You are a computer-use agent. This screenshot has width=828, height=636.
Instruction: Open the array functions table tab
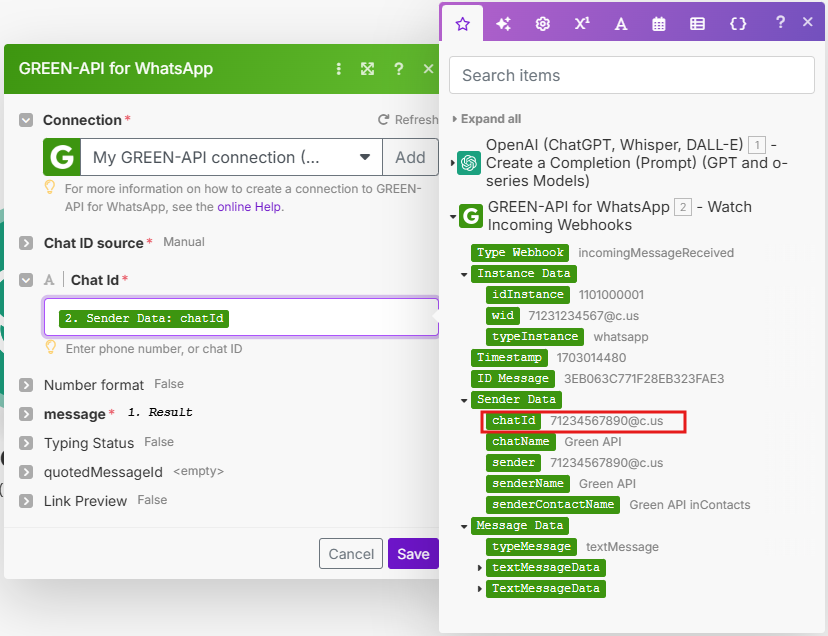click(698, 23)
